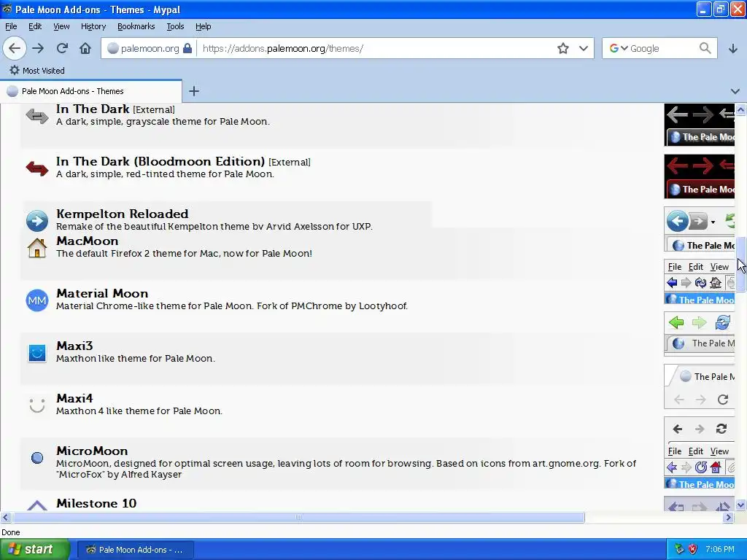Expand the list all tabs chevron
Screen dimensions: 747x560
click(x=735, y=91)
